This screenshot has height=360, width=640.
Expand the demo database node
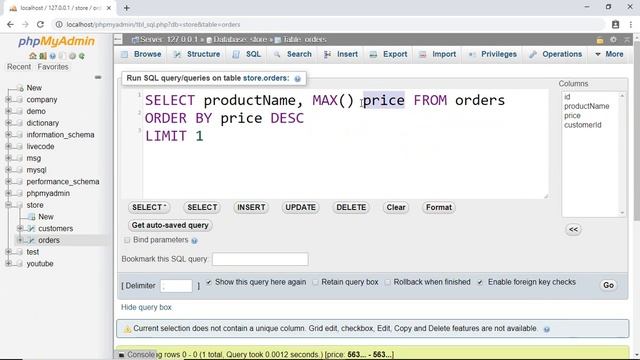8,111
